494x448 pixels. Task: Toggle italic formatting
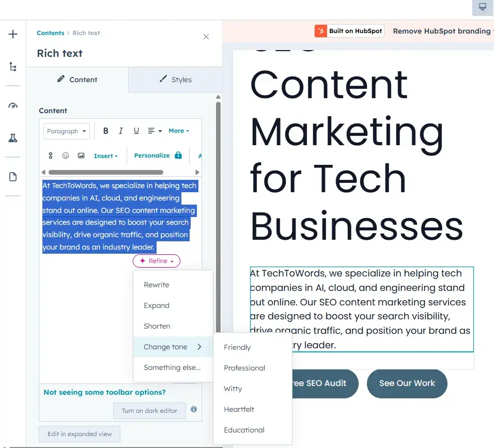[x=121, y=131]
